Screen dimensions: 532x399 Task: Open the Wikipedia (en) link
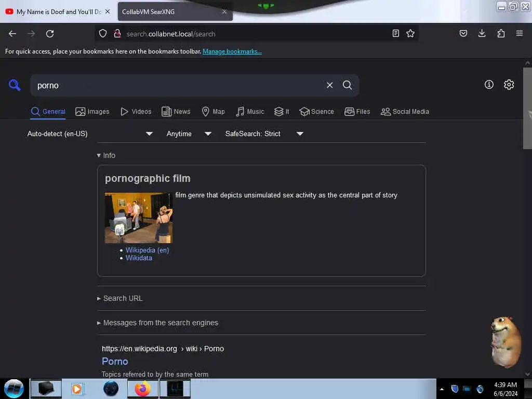[x=147, y=250]
